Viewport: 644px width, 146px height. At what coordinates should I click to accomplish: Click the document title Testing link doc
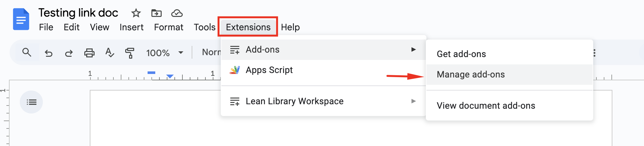click(78, 13)
